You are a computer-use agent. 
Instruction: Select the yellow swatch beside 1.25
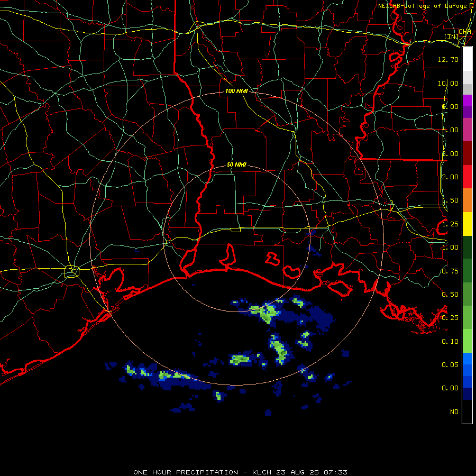pos(467,224)
